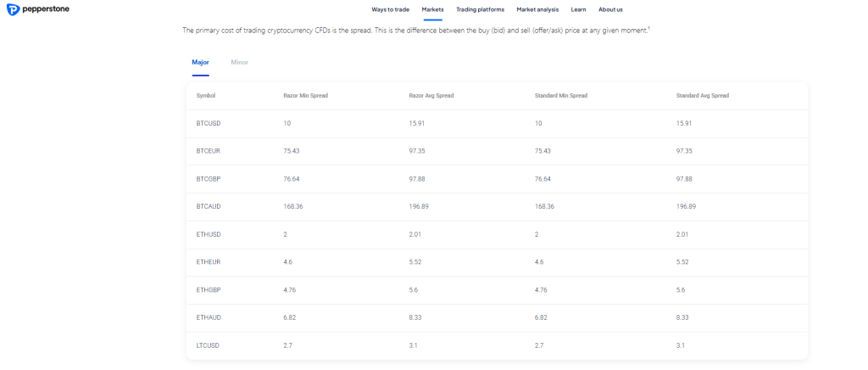Select the BTCUSD symbol cell
This screenshot has height=370, width=868.
209,124
